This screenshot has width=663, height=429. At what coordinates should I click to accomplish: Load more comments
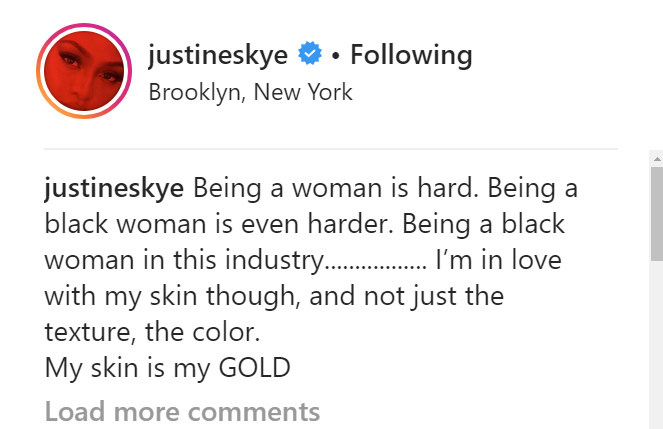[x=182, y=411]
